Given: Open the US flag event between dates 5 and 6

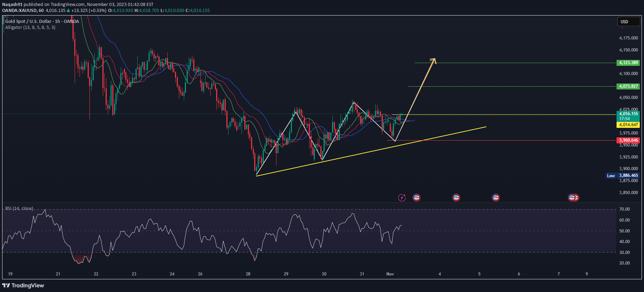Looking at the screenshot, I should [496, 198].
